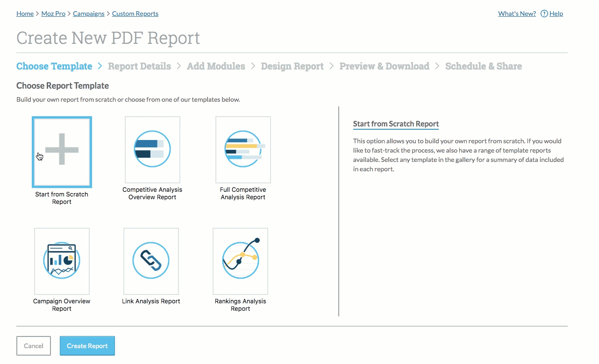Jump to the Add Modules step
599x364 pixels.
216,66
